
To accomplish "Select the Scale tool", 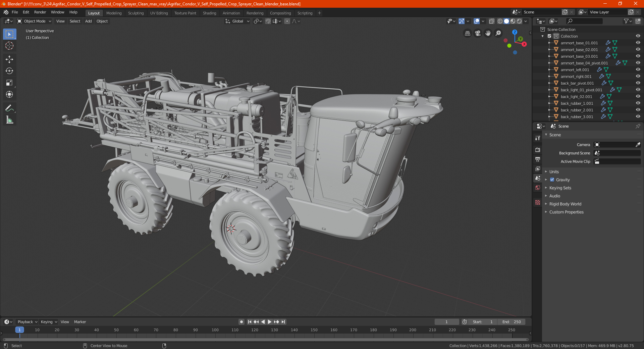I will 9,83.
